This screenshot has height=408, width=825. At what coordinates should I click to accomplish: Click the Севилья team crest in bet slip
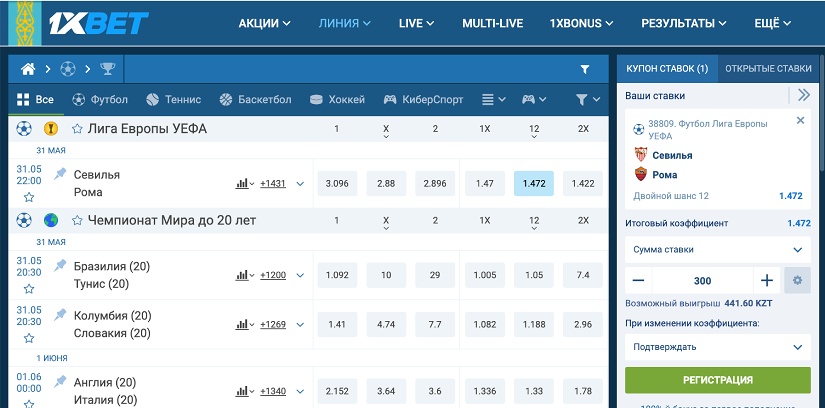[640, 154]
